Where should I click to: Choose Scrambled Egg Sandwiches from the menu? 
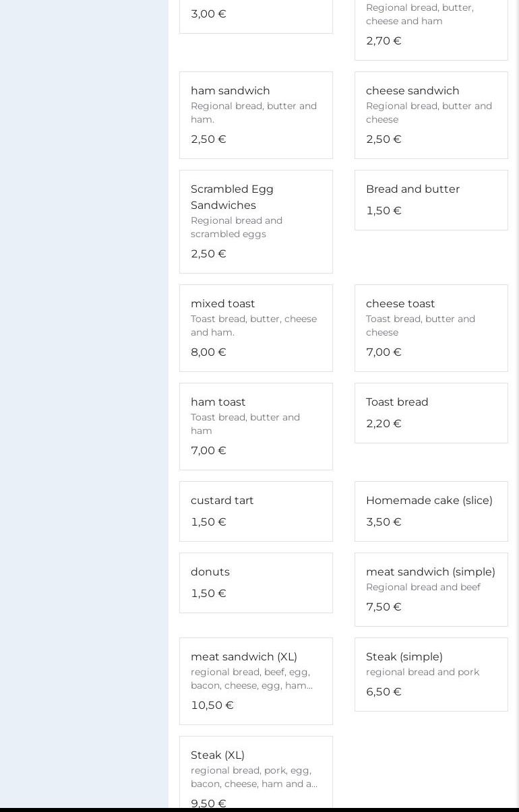[x=255, y=221]
